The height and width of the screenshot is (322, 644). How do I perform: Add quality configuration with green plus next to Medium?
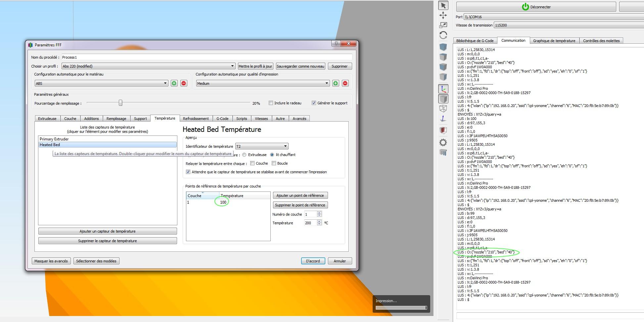[336, 83]
